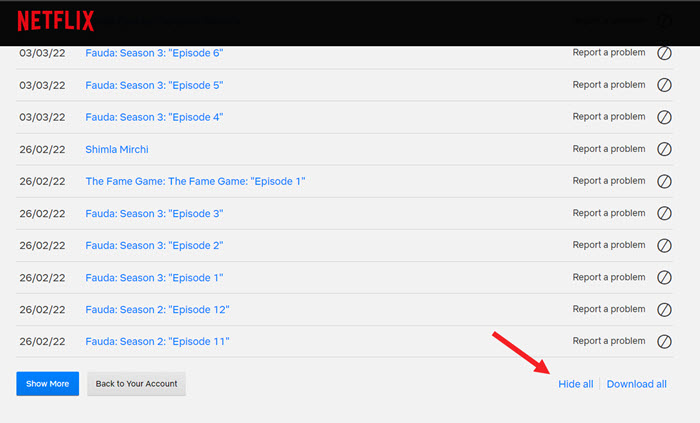This screenshot has width=700, height=423.
Task: Hide Fauda Season 3 Episode 6 from history
Action: point(664,53)
